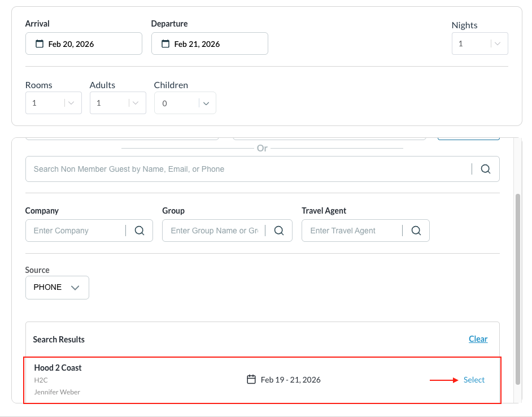Focus the Search Non Member Guest input

pyautogui.click(x=248, y=169)
